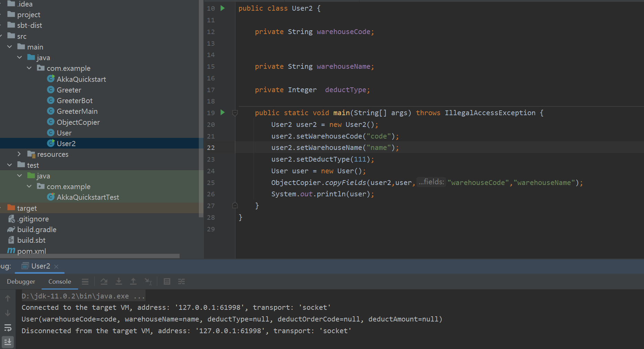The width and height of the screenshot is (644, 349).
Task: Select the .idea folder in project tree
Action: click(x=20, y=4)
